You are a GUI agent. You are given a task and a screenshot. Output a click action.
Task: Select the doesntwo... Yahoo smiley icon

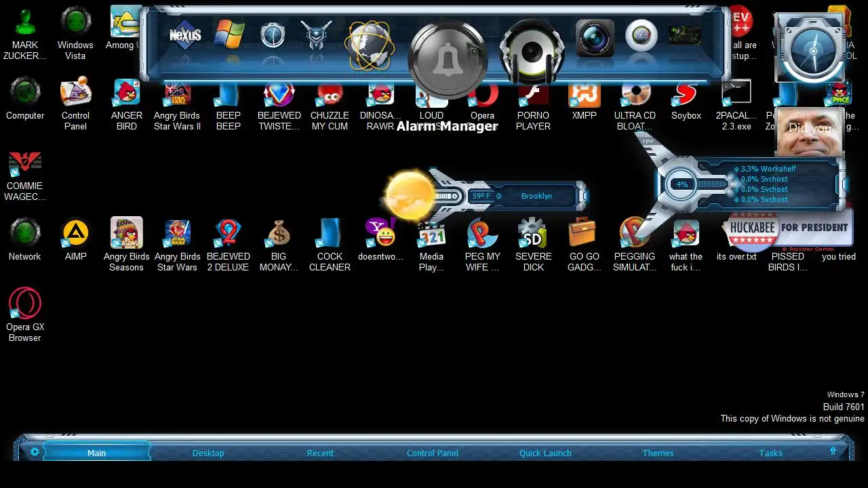pos(380,240)
